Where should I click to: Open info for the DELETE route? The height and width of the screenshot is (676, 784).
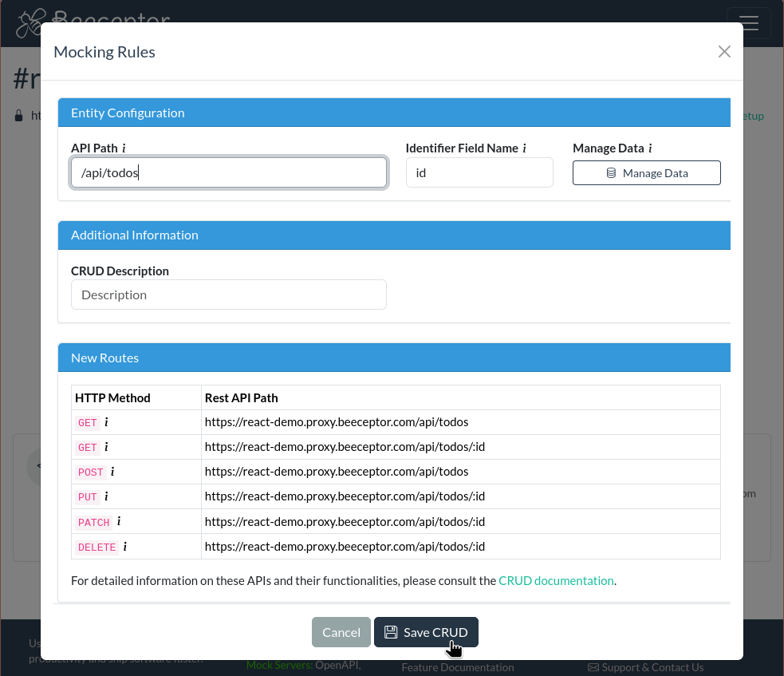[x=126, y=547]
